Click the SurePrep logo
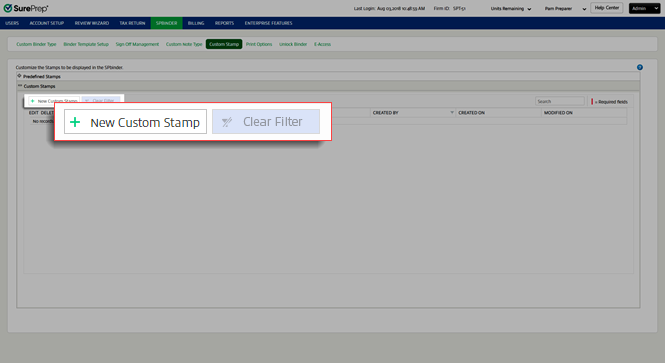665x363 pixels. 25,8
